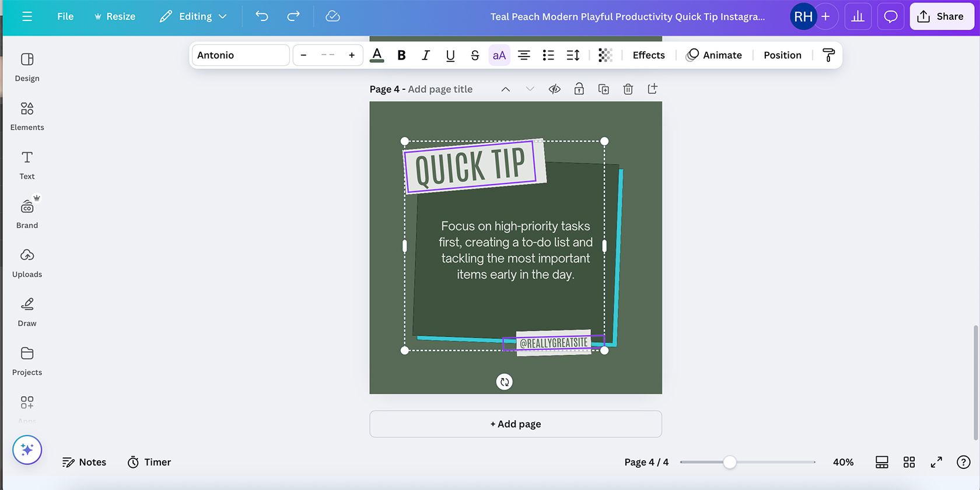Click the Add page button
This screenshot has height=490, width=980.
tap(516, 424)
